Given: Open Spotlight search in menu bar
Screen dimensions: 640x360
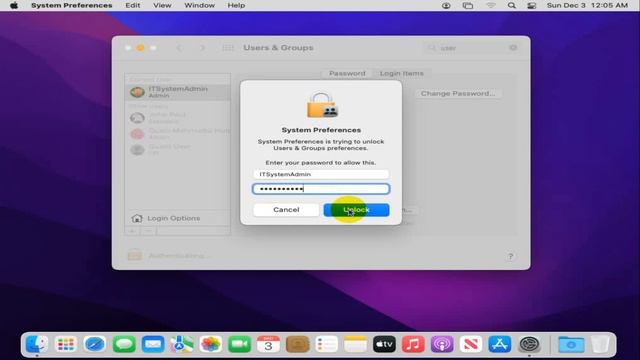Looking at the screenshot, I should pyautogui.click(x=511, y=5).
